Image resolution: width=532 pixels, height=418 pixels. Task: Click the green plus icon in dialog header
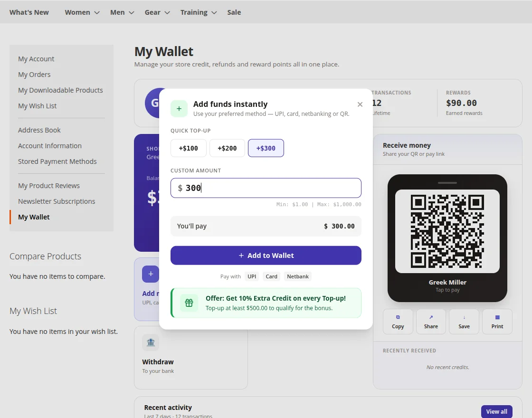point(179,109)
